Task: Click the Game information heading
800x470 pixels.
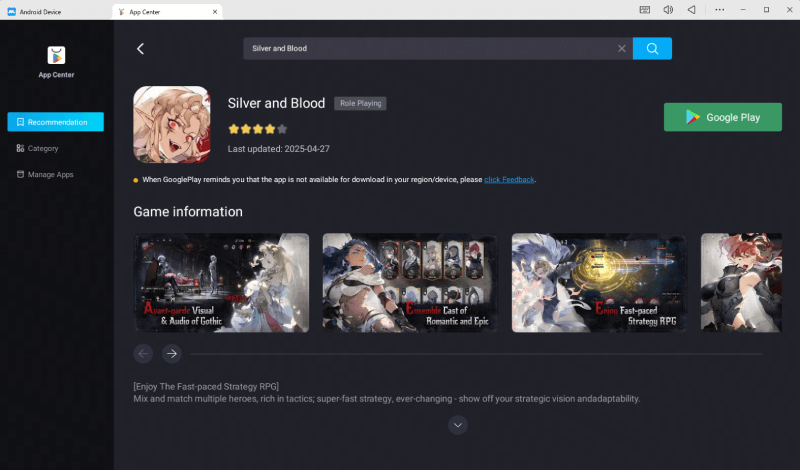Action: 188,212
